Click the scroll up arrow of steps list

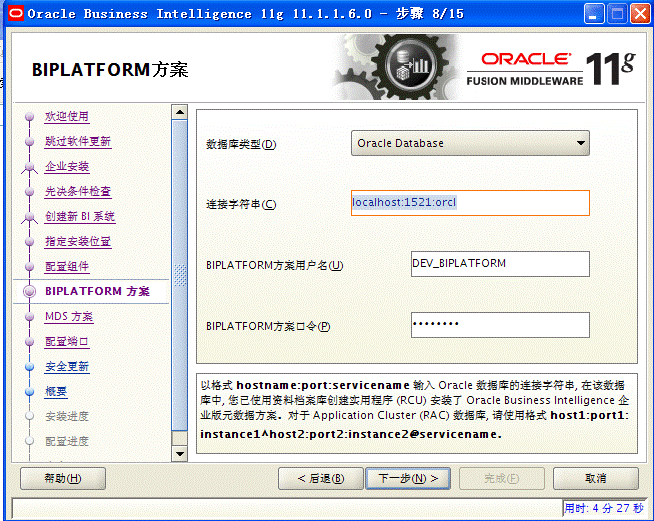tap(180, 112)
